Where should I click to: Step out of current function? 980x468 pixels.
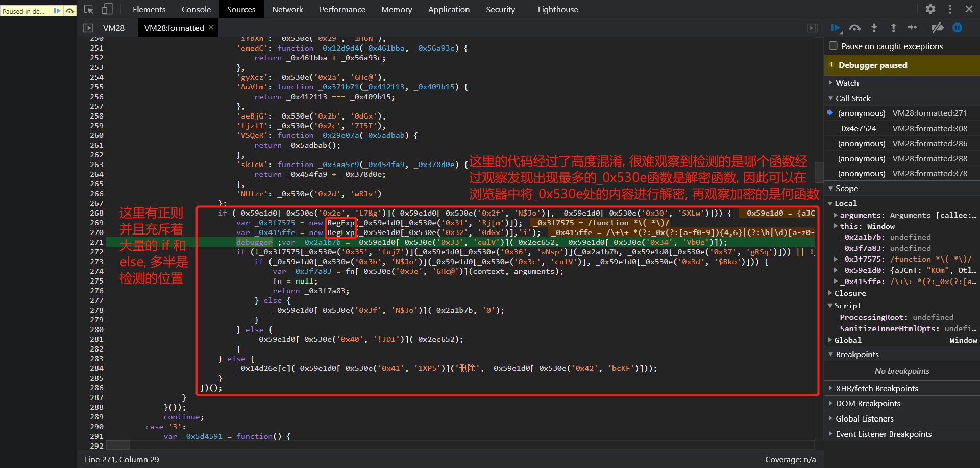[x=893, y=28]
